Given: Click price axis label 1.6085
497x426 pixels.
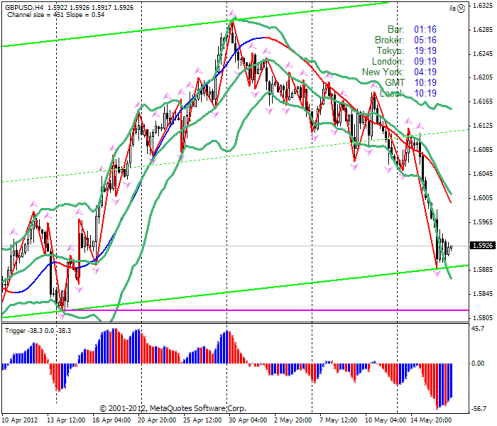Looking at the screenshot, I should click(x=483, y=150).
